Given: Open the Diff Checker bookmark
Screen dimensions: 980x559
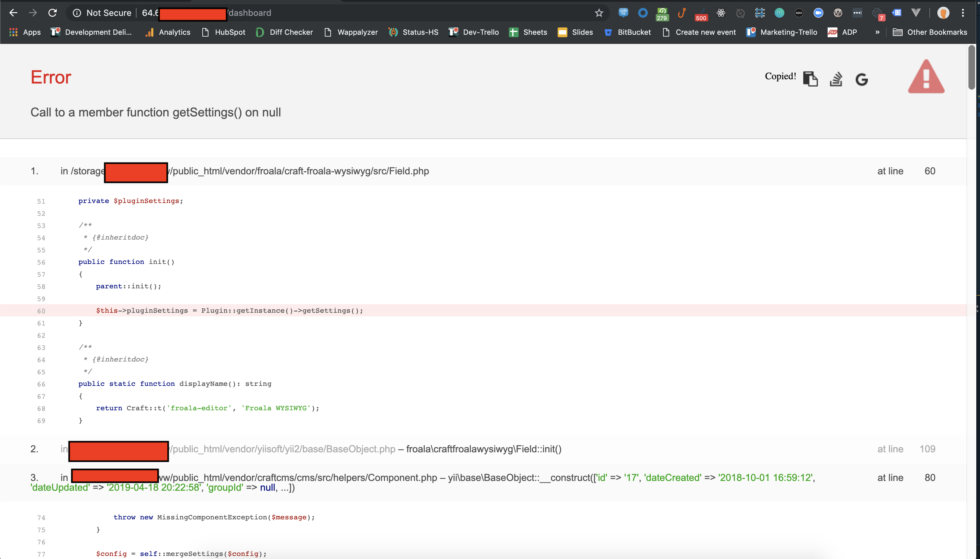Looking at the screenshot, I should tap(284, 32).
